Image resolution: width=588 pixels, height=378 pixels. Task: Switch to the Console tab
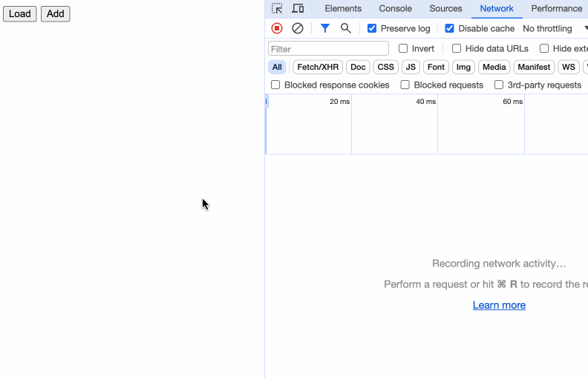point(395,9)
